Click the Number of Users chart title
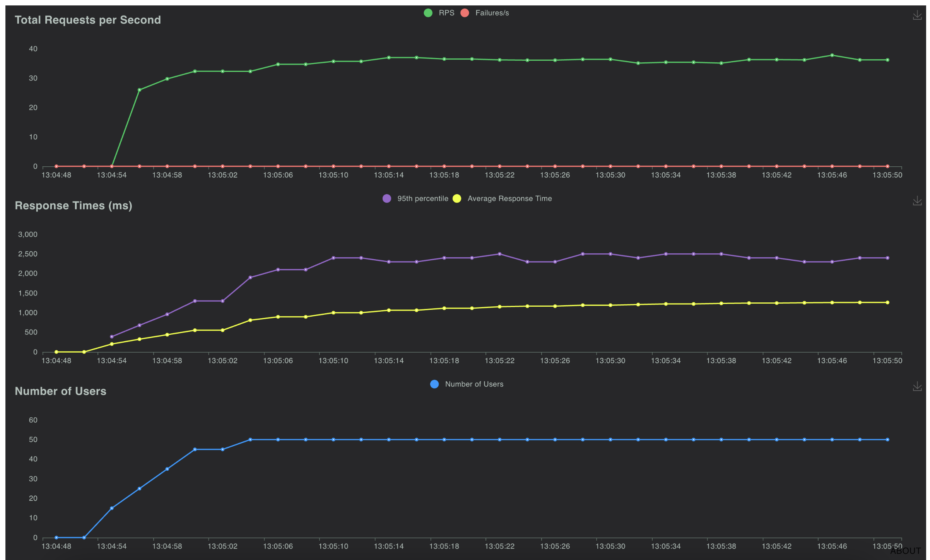930x560 pixels. tap(60, 391)
